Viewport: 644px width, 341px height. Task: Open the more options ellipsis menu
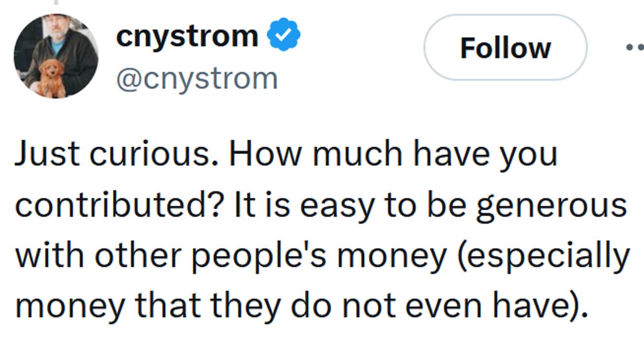point(635,47)
